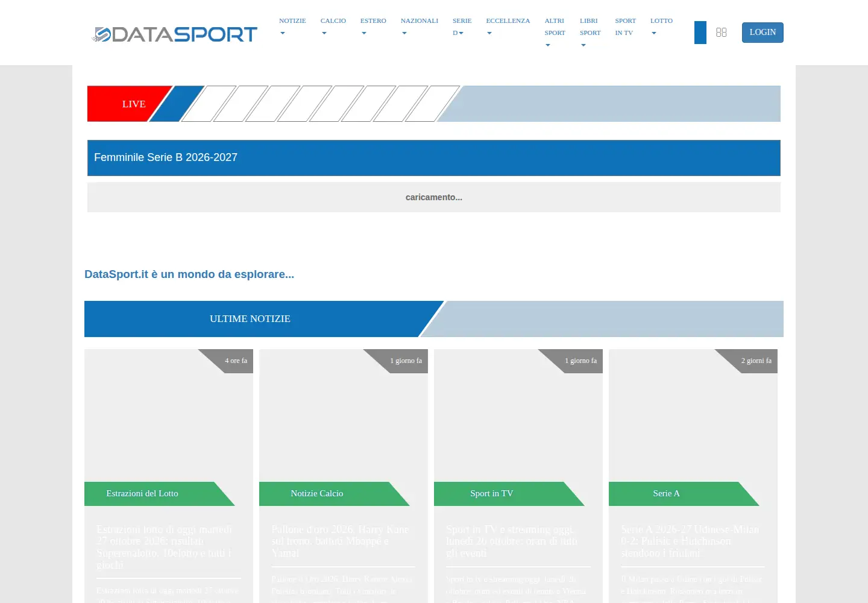
Task: Read the Pallone d'oro 2026 Harry Kane headline
Action: coord(340,541)
